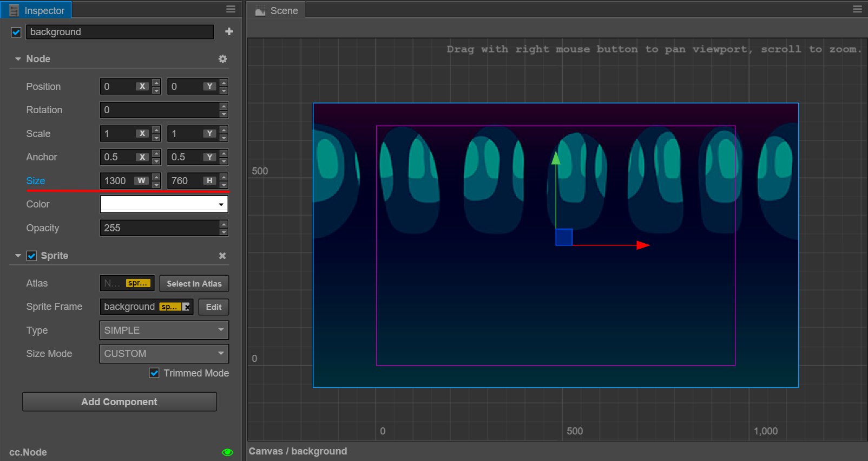Screen dimensions: 868x461
Task: Increment the Size width stepper
Action: 156,177
